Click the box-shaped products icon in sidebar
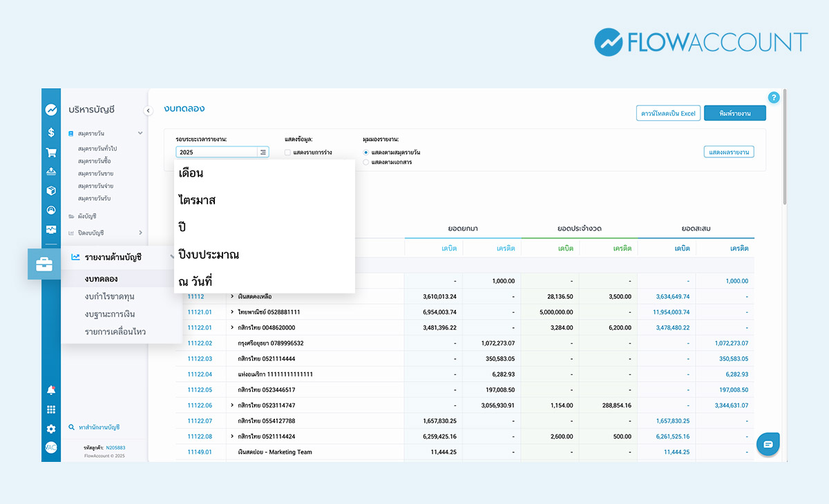Image resolution: width=829 pixels, height=504 pixels. click(x=51, y=191)
